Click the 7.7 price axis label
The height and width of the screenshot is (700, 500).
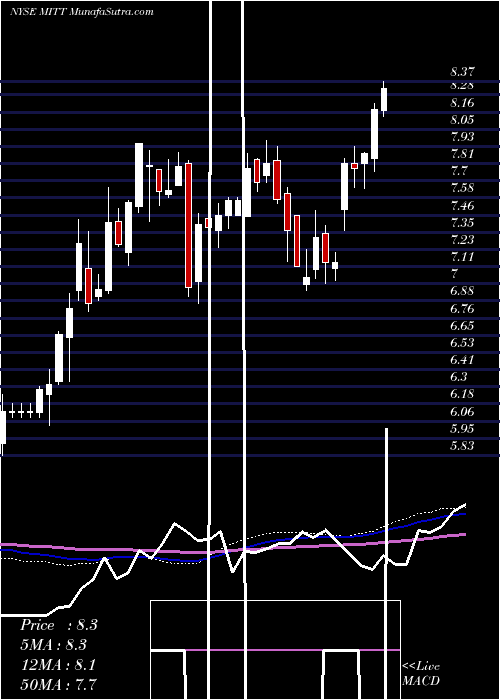coord(459,171)
